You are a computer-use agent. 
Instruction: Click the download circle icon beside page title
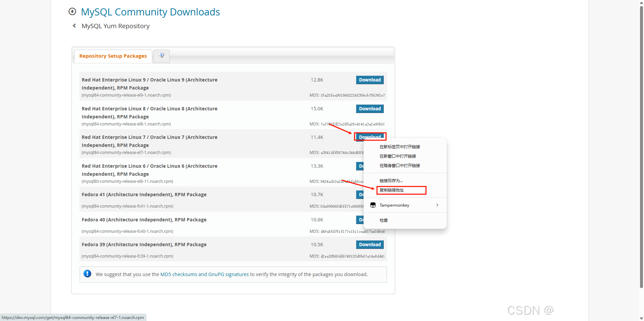72,12
